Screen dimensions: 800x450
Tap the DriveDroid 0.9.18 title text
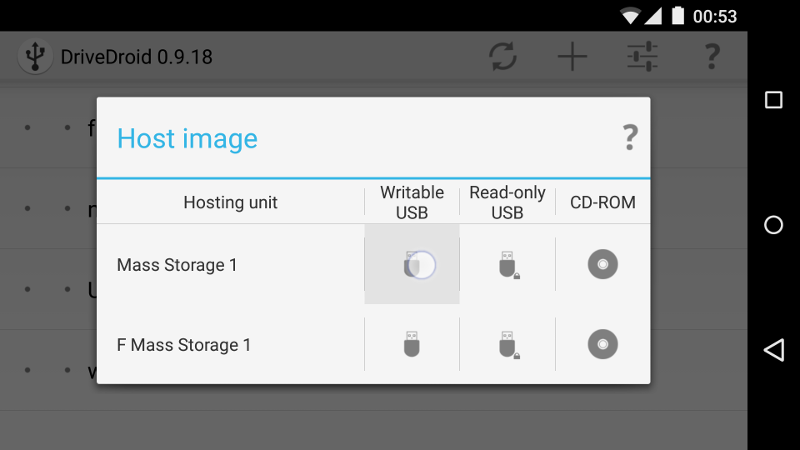pyautogui.click(x=137, y=57)
